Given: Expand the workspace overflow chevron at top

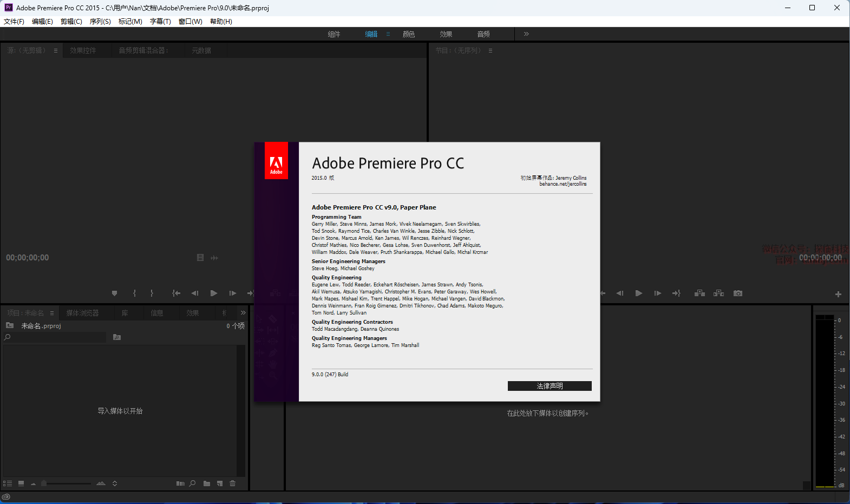Looking at the screenshot, I should pyautogui.click(x=526, y=34).
